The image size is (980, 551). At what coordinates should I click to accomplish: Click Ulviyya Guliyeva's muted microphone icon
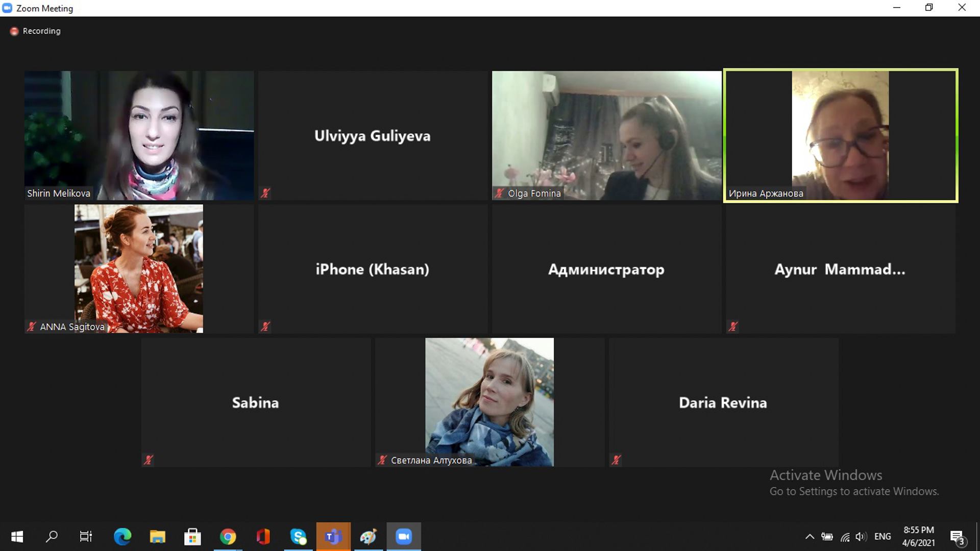pyautogui.click(x=265, y=193)
